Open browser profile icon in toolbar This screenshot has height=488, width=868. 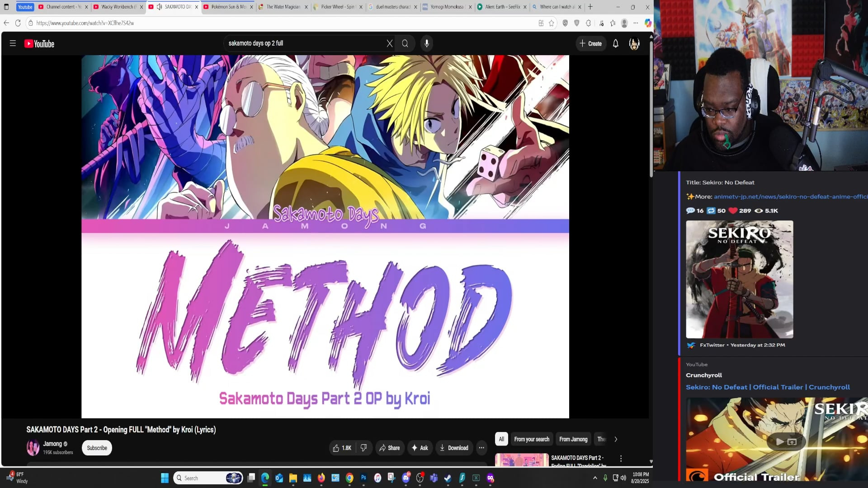tap(624, 23)
